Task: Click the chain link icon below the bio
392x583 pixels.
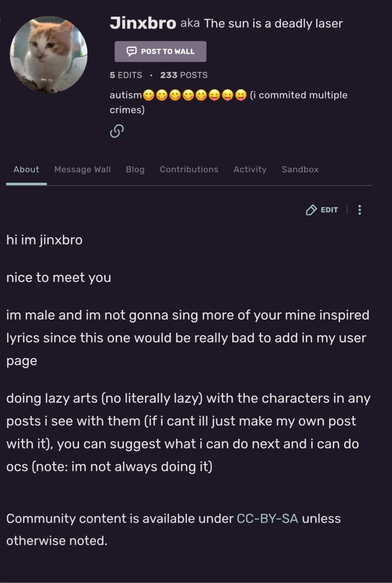Action: pyautogui.click(x=116, y=131)
